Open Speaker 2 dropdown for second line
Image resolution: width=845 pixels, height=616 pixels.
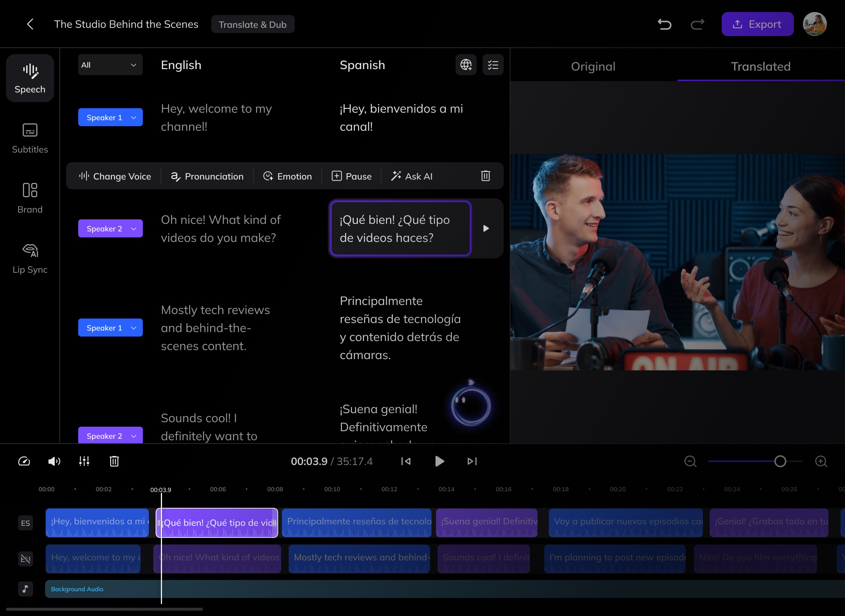(x=110, y=228)
